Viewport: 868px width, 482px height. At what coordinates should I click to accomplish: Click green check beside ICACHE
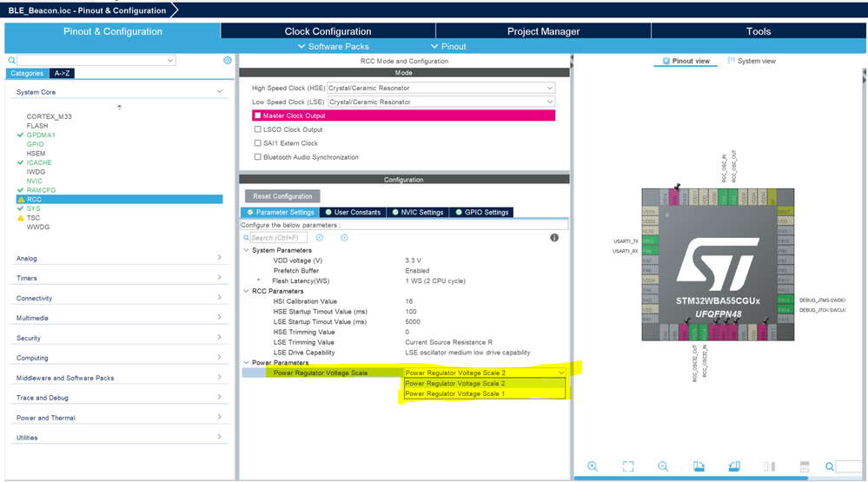pos(21,162)
